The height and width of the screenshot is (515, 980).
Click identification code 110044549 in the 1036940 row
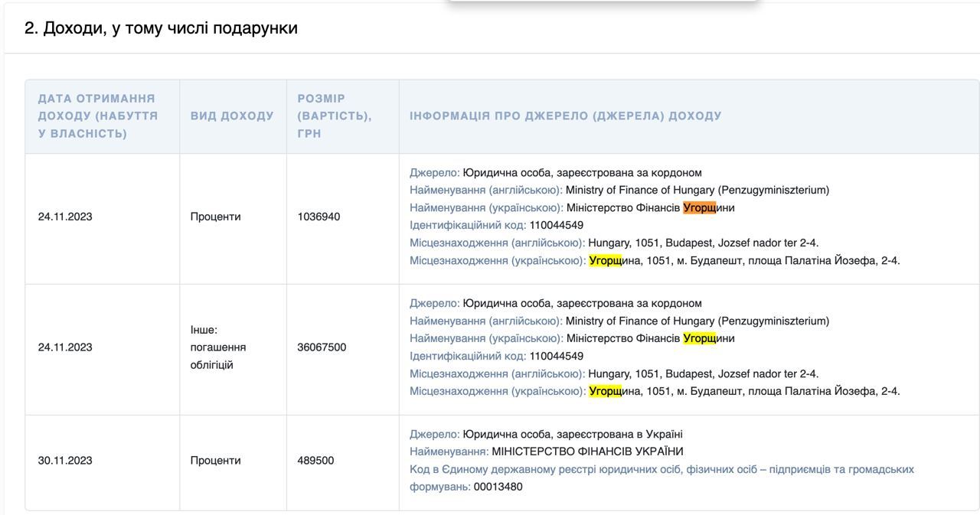(556, 225)
